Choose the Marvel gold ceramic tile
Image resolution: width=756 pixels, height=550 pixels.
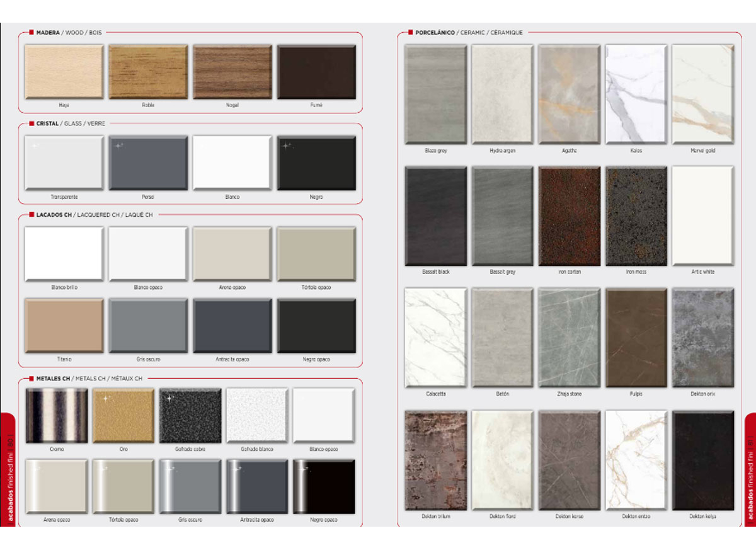(x=703, y=94)
